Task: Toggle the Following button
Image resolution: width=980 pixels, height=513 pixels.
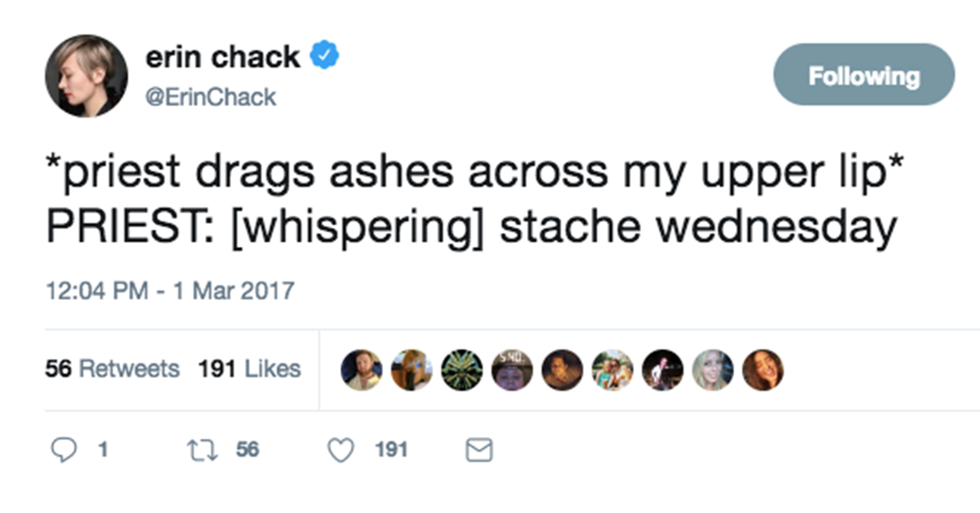Action: pos(864,75)
